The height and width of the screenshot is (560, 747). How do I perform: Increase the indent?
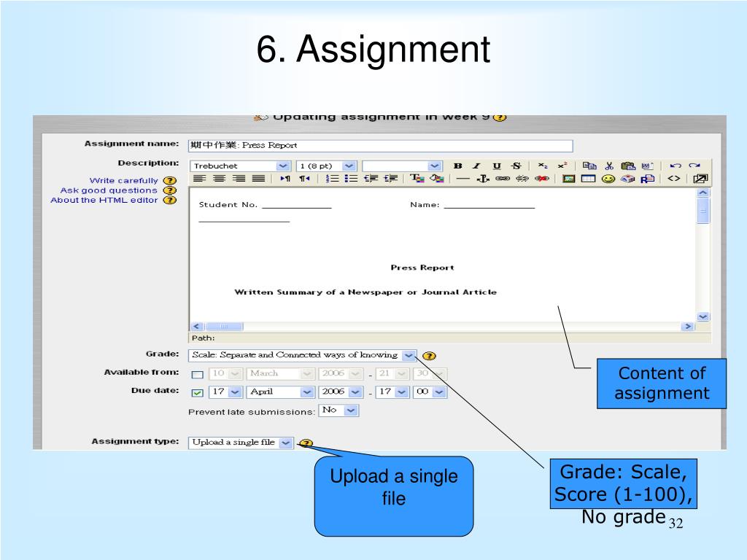[x=391, y=179]
